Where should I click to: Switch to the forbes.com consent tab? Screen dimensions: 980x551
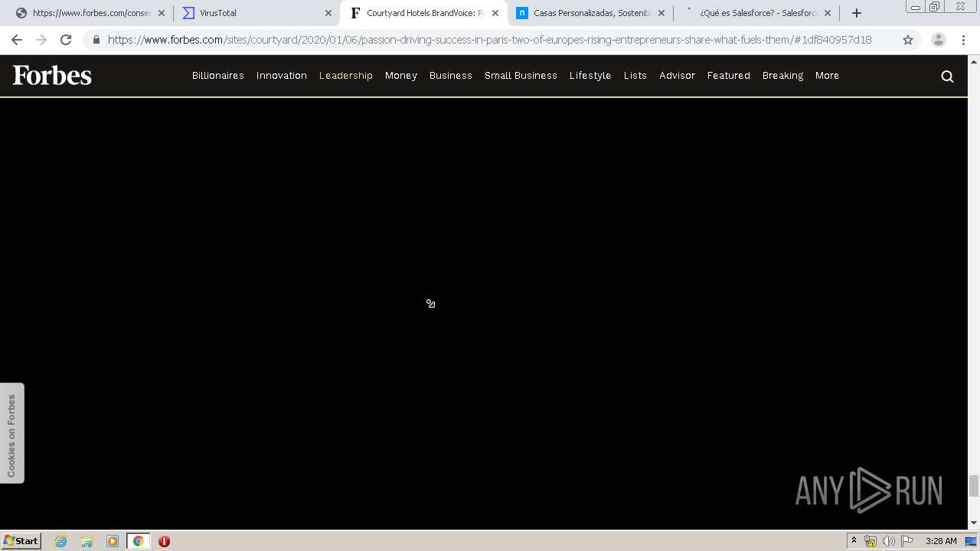(x=90, y=13)
